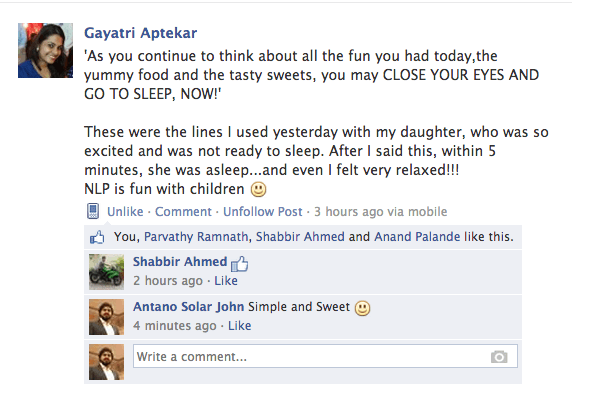Like Antano Solar John's comment
Image resolution: width=607 pixels, height=399 pixels.
pos(239,325)
